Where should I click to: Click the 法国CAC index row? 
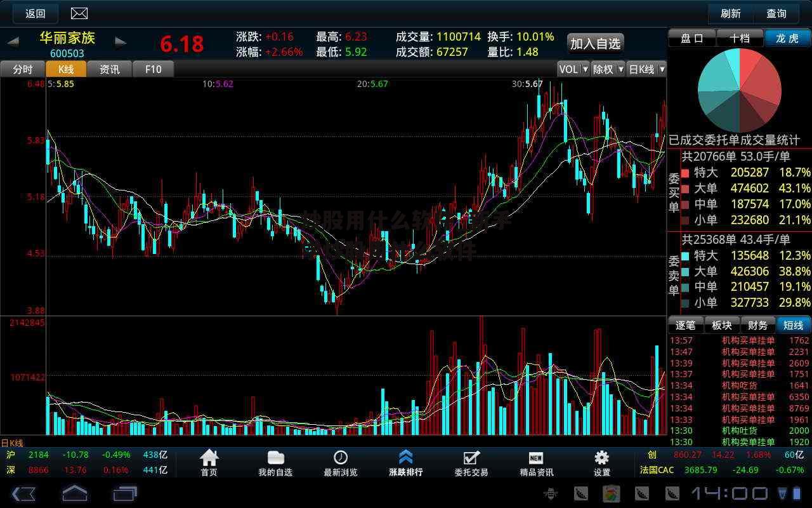(x=722, y=470)
